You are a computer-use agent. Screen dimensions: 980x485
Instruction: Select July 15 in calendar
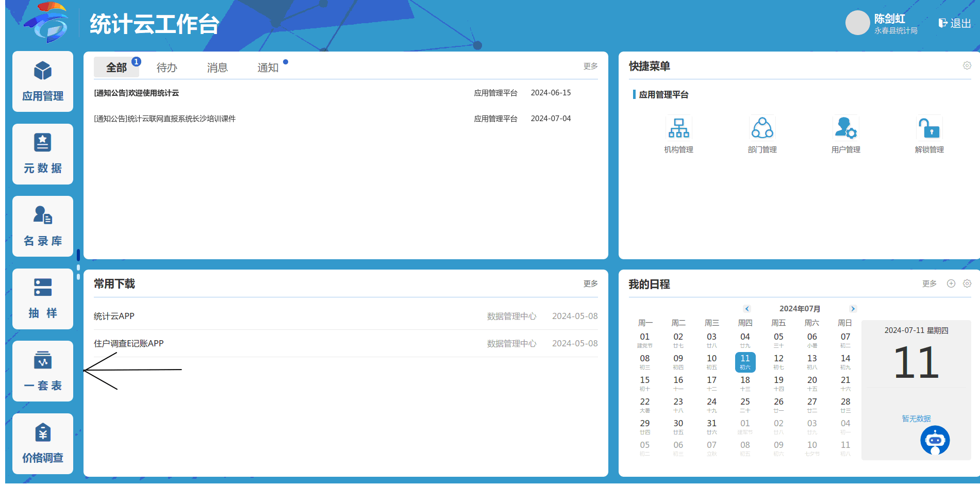[645, 383]
